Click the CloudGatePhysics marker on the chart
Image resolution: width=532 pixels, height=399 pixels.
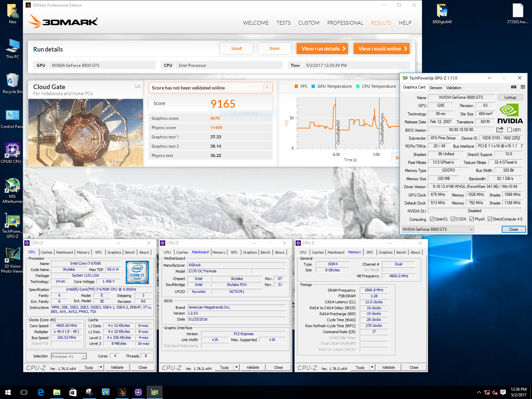382,129
